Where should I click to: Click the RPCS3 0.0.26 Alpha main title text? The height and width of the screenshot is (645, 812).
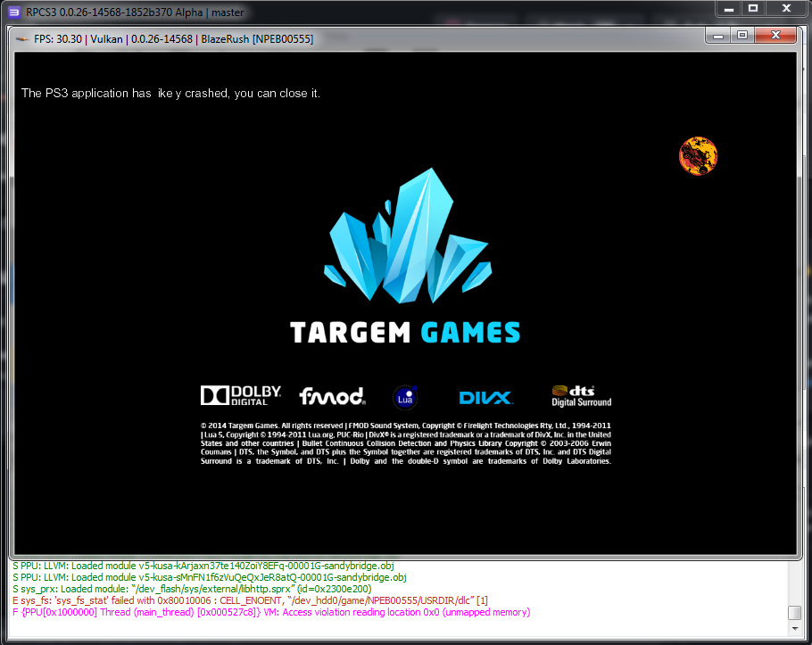point(135,12)
